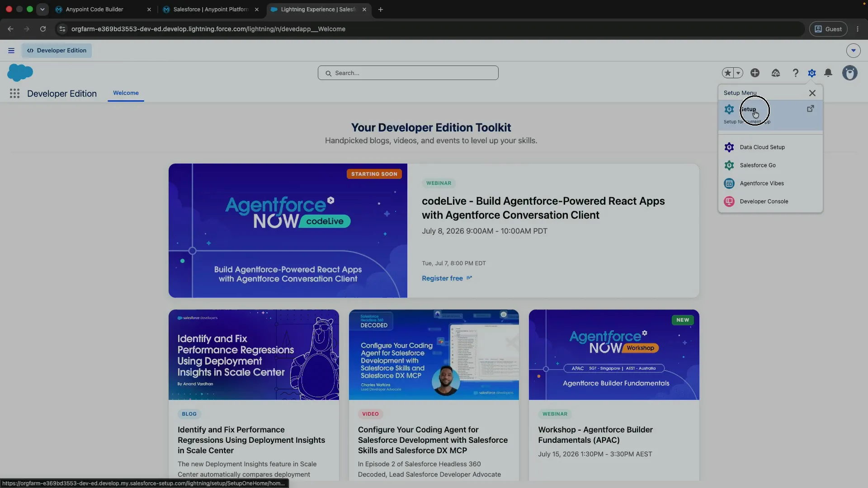
Task: Expand the Favorites list dropdown arrow
Action: click(738, 73)
